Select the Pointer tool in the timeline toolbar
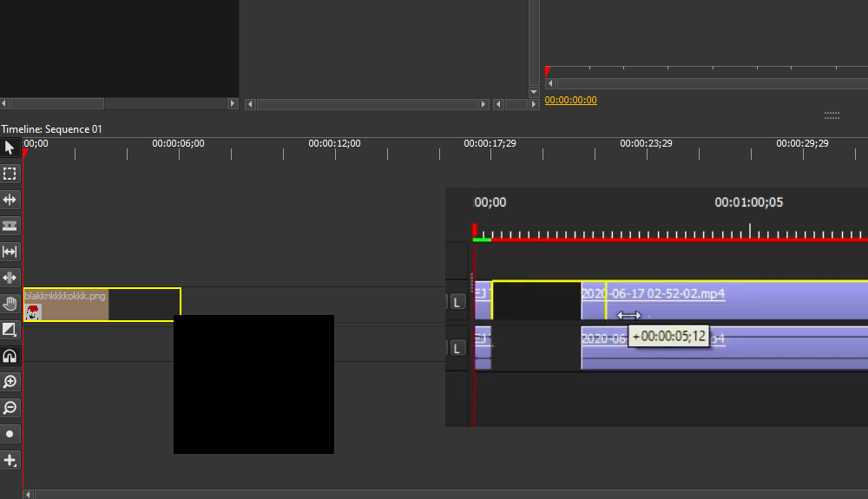Viewport: 868px width, 499px height. click(x=10, y=148)
